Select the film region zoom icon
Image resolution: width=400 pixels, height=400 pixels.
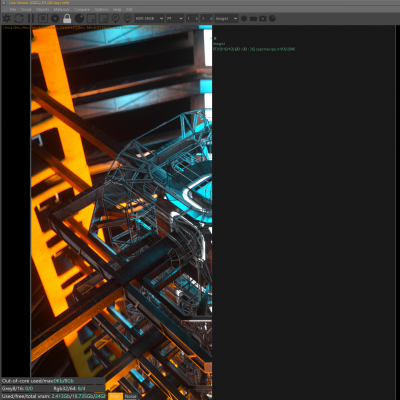[103, 18]
